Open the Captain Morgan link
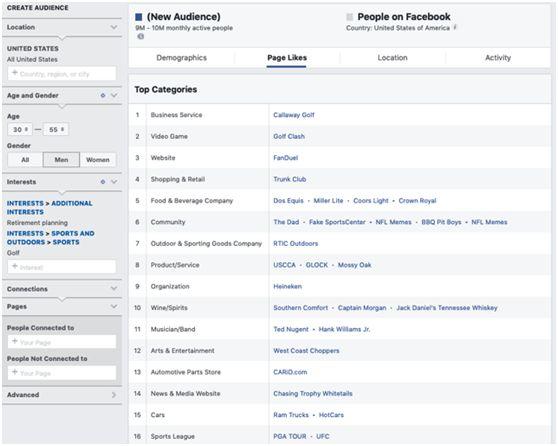558x446 pixels. click(362, 308)
